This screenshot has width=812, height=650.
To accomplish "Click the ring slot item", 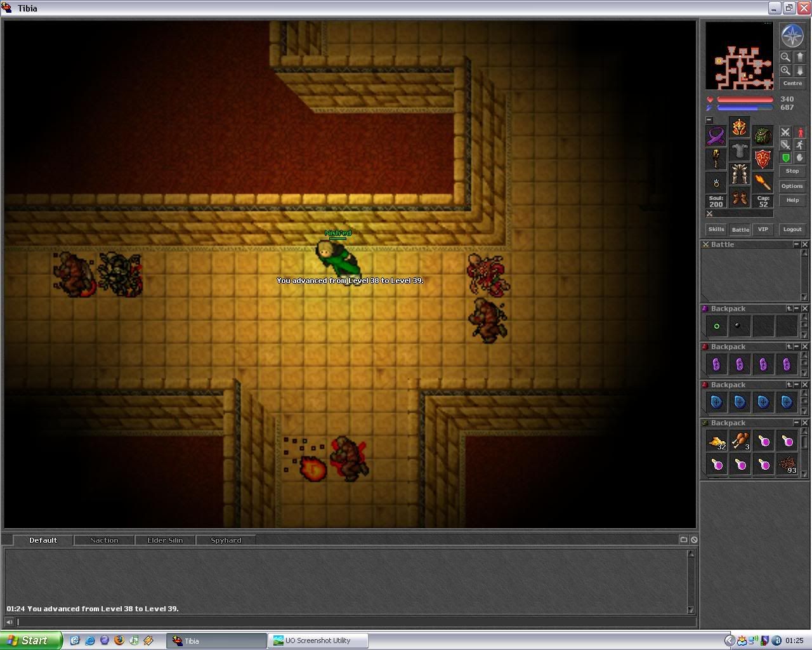I will coord(716,183).
